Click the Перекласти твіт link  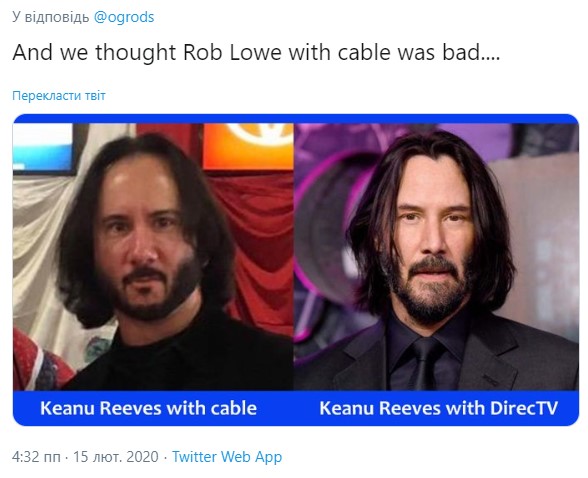pos(58,96)
